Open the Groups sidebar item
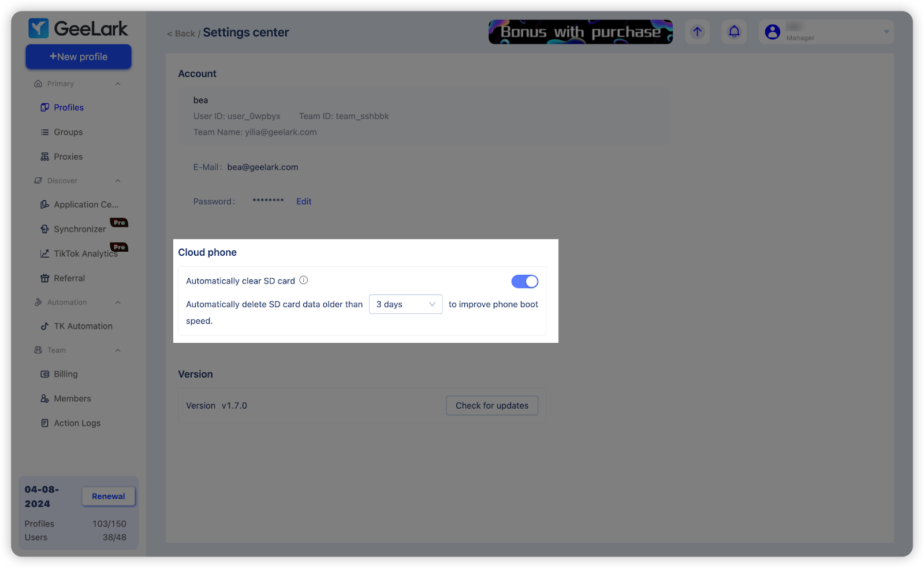The height and width of the screenshot is (568, 924). point(68,132)
